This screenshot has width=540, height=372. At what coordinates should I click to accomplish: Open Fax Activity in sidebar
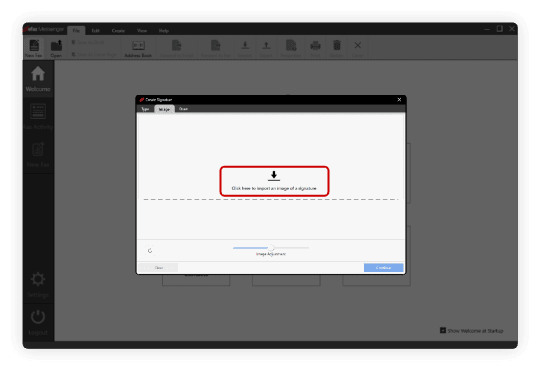(x=38, y=116)
